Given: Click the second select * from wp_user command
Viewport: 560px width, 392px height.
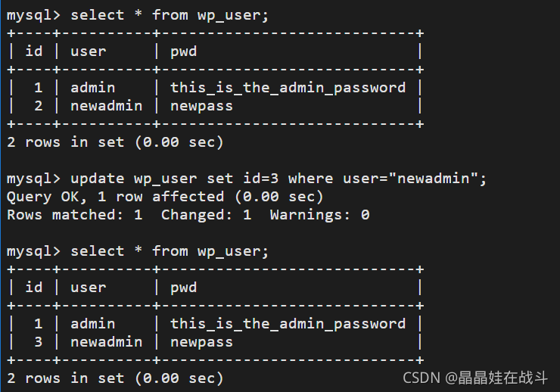Looking at the screenshot, I should pos(170,251).
